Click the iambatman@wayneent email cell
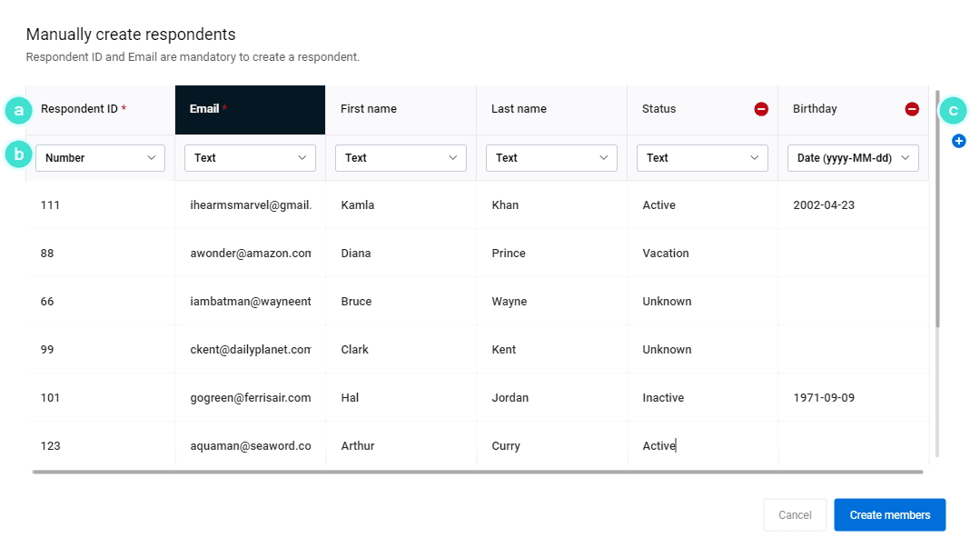This screenshot has height=548, width=980. click(x=250, y=301)
